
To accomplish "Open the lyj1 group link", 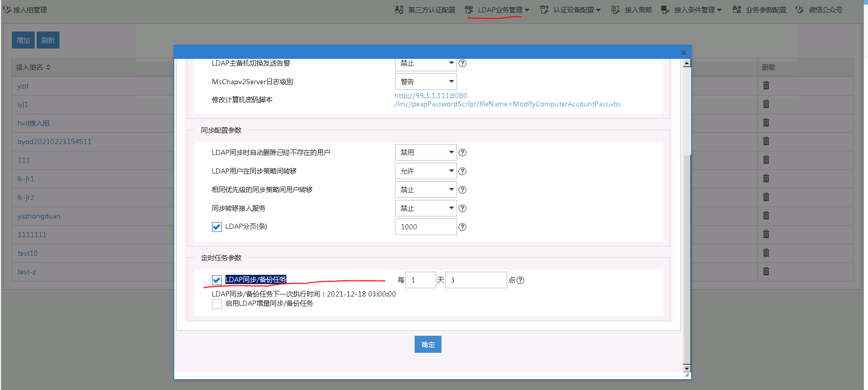I will pyautogui.click(x=23, y=104).
